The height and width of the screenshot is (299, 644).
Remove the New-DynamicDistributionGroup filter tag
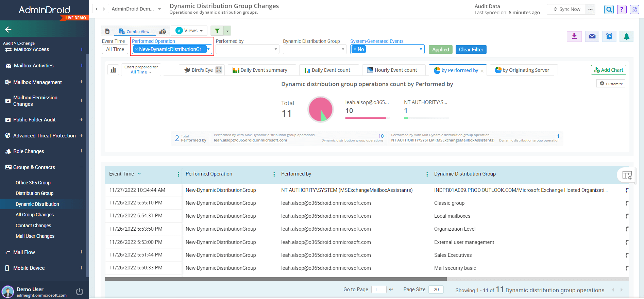tap(136, 50)
